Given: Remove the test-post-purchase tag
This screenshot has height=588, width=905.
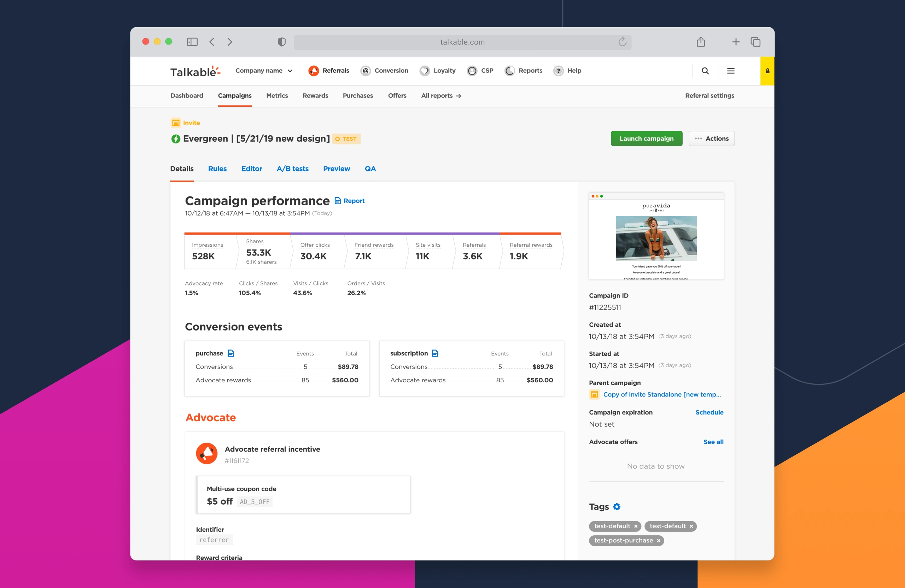Looking at the screenshot, I should click(x=659, y=541).
